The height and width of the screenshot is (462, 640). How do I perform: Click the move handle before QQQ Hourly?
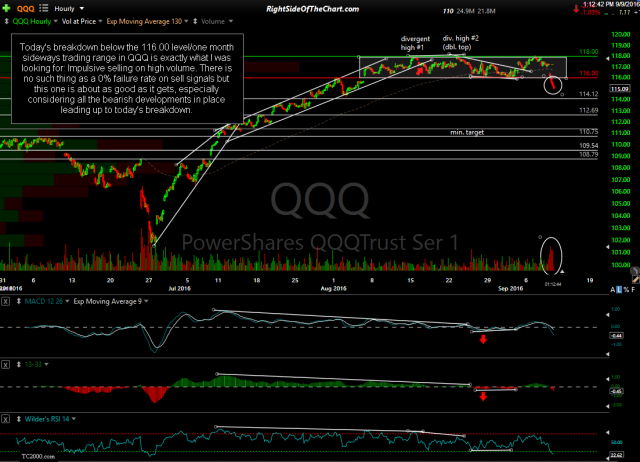click(x=7, y=21)
